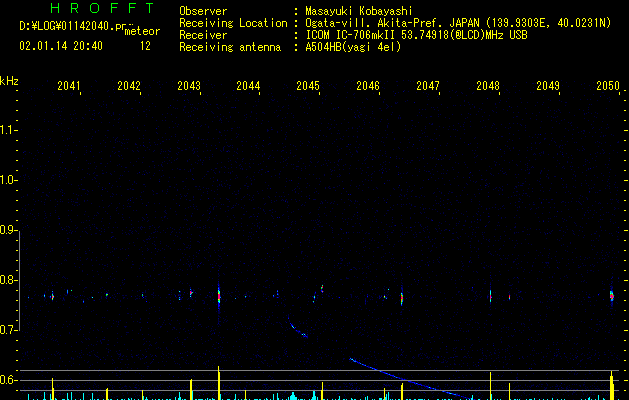This screenshot has width=629, height=400.
Task: Click the Receiving antenna label
Action: pos(230,47)
